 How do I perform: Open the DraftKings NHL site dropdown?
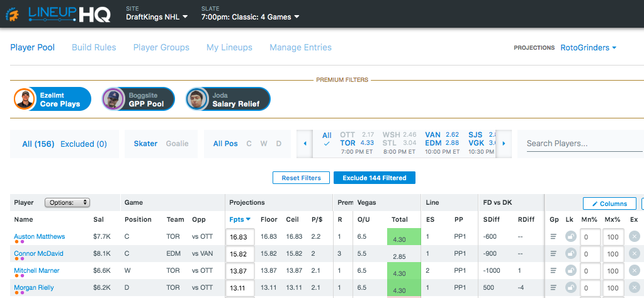click(157, 17)
